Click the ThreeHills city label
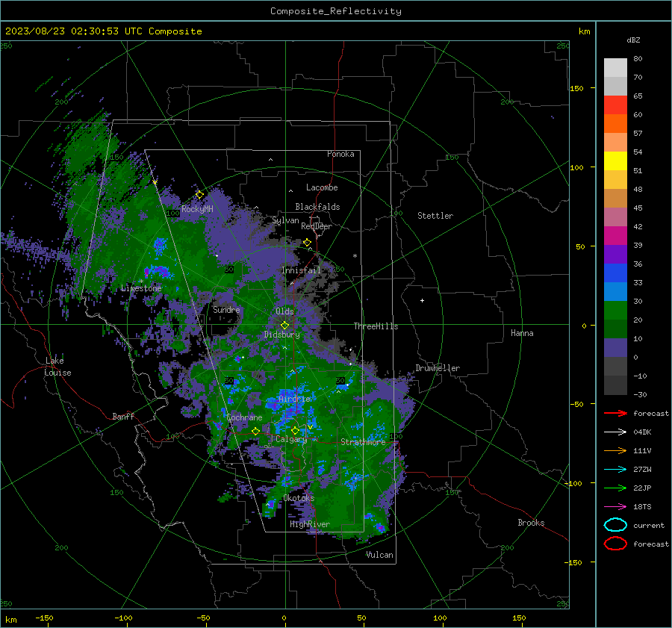Viewport: 672px width, 628px height. [x=376, y=326]
